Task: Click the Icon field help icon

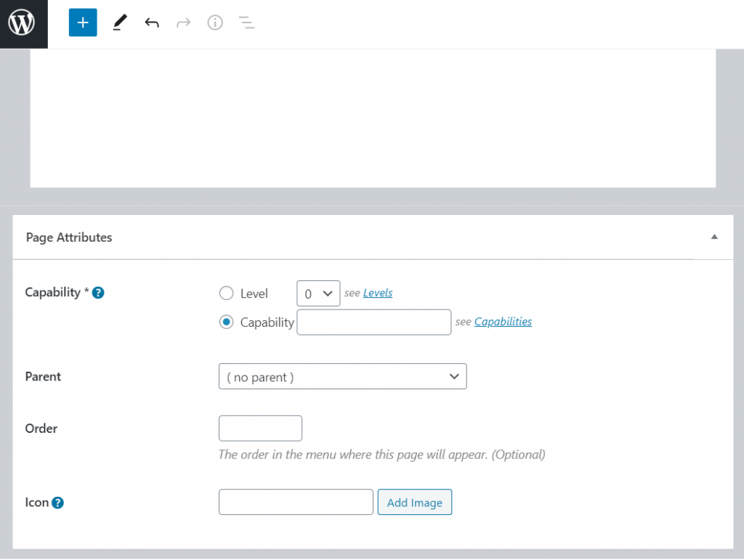Action: [57, 502]
